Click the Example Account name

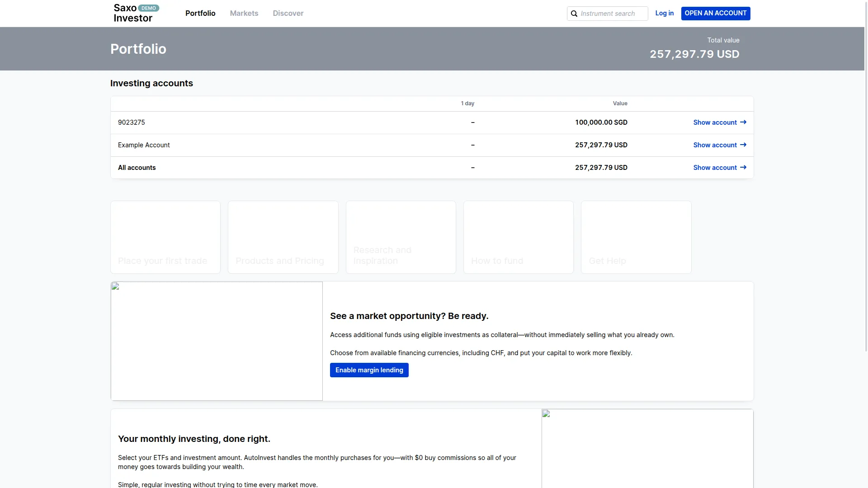144,145
